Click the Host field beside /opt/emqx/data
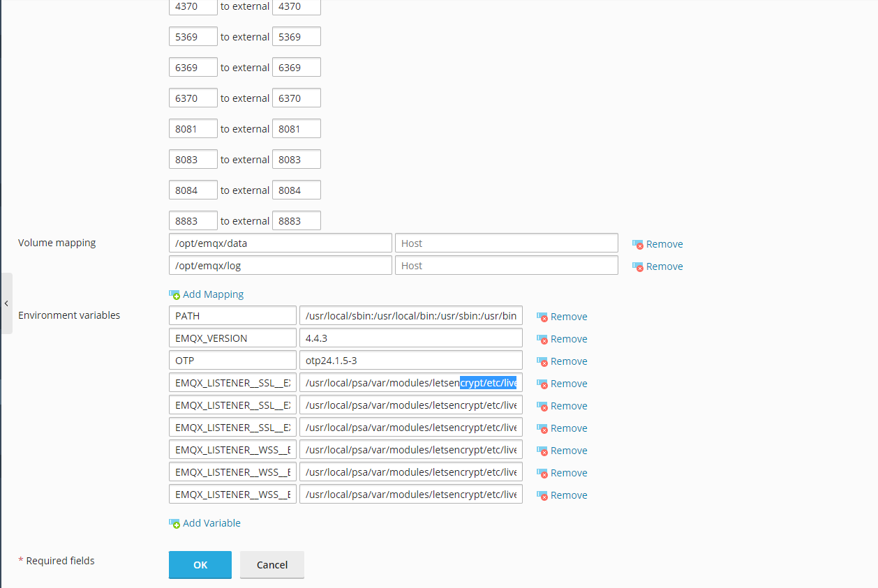878x588 pixels. click(x=506, y=243)
